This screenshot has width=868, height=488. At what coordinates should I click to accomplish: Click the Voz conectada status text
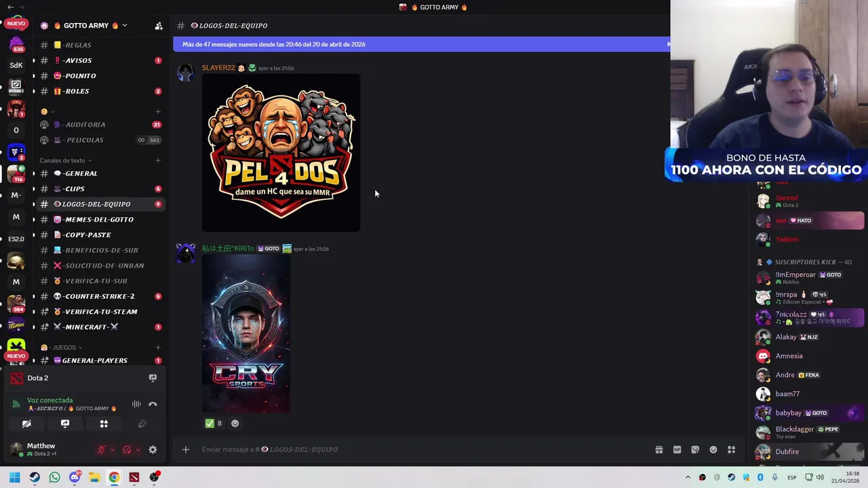[50, 401]
